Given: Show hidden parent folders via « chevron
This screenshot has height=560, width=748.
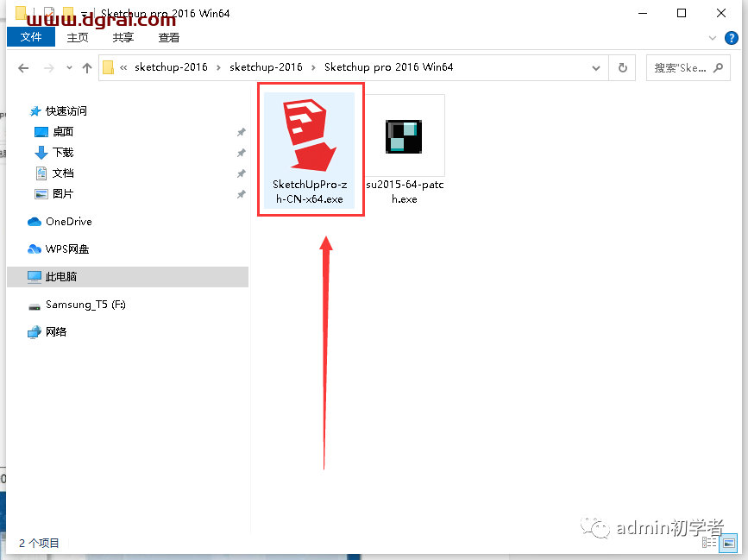Looking at the screenshot, I should click(x=123, y=67).
